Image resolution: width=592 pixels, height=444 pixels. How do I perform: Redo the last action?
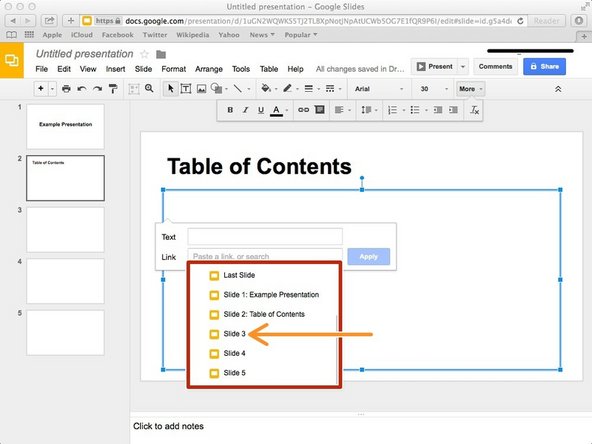(97, 89)
